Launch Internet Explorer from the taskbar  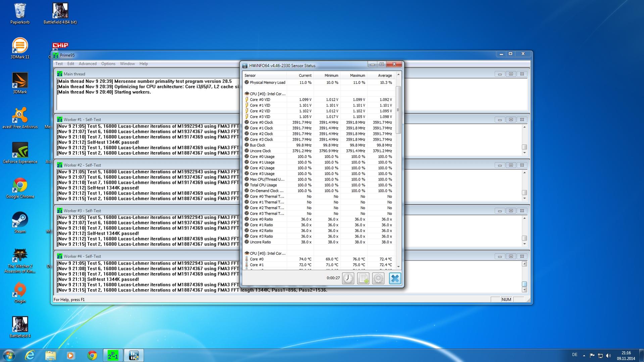coord(30,355)
